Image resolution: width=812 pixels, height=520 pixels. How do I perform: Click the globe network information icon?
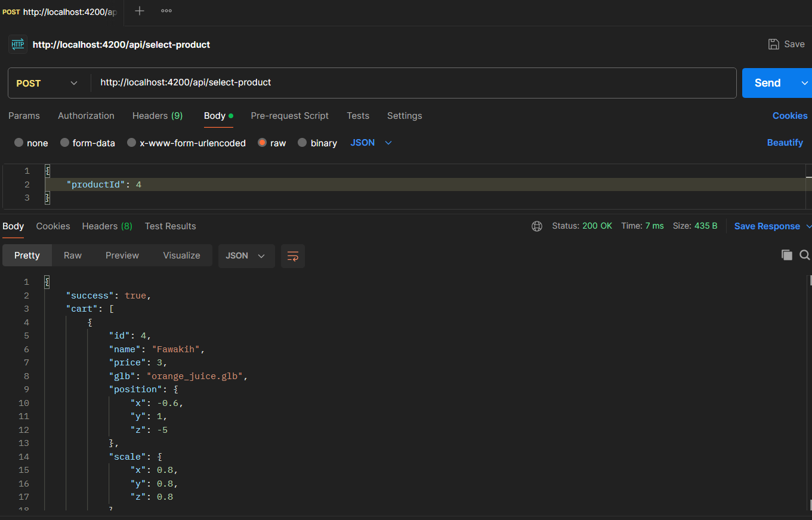click(537, 226)
